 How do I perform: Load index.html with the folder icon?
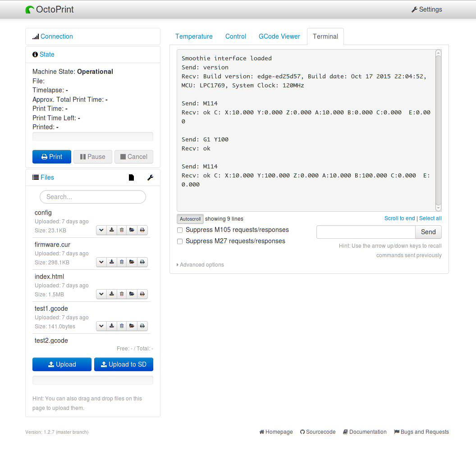coord(132,294)
